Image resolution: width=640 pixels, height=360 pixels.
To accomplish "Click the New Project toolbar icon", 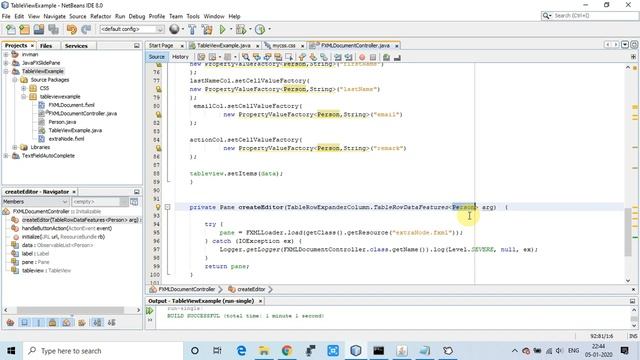I will 24,29.
